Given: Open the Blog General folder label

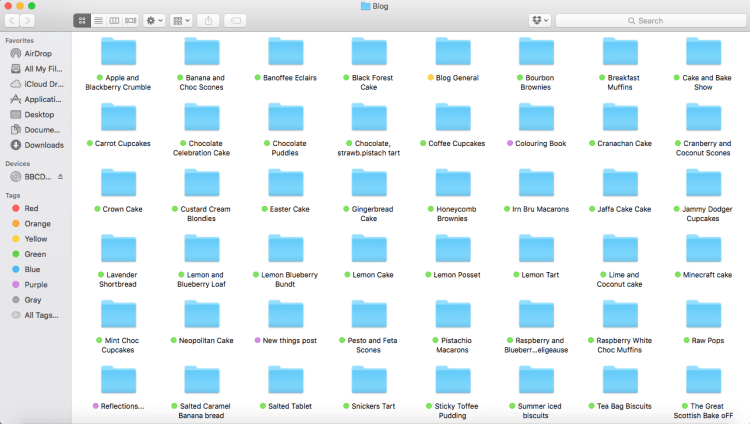Looking at the screenshot, I should [x=459, y=77].
